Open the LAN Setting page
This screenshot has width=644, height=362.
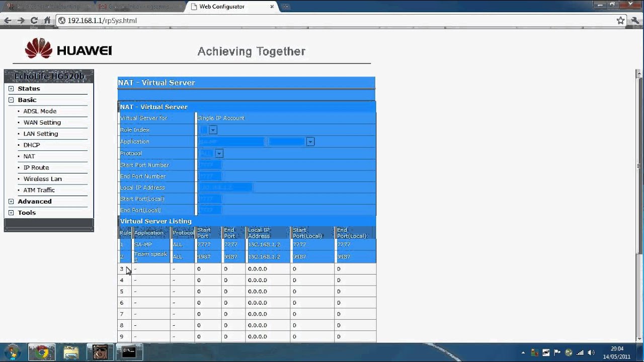click(x=41, y=134)
